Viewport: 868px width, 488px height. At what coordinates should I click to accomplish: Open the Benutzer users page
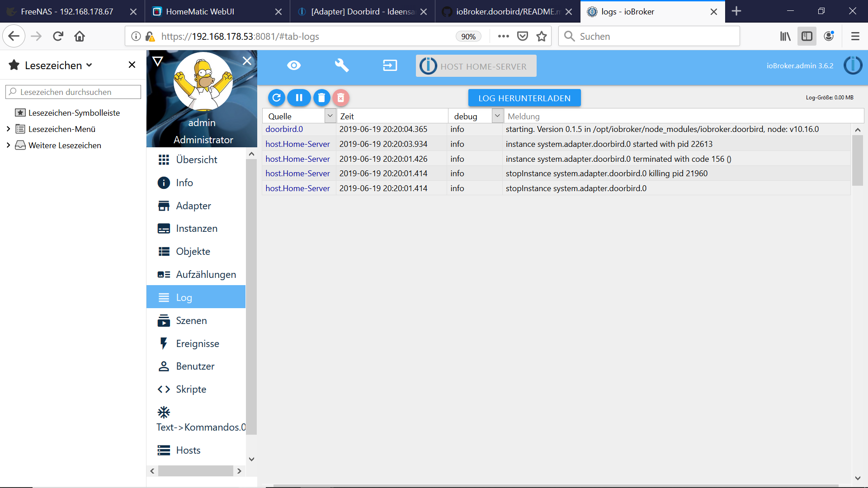(x=196, y=366)
